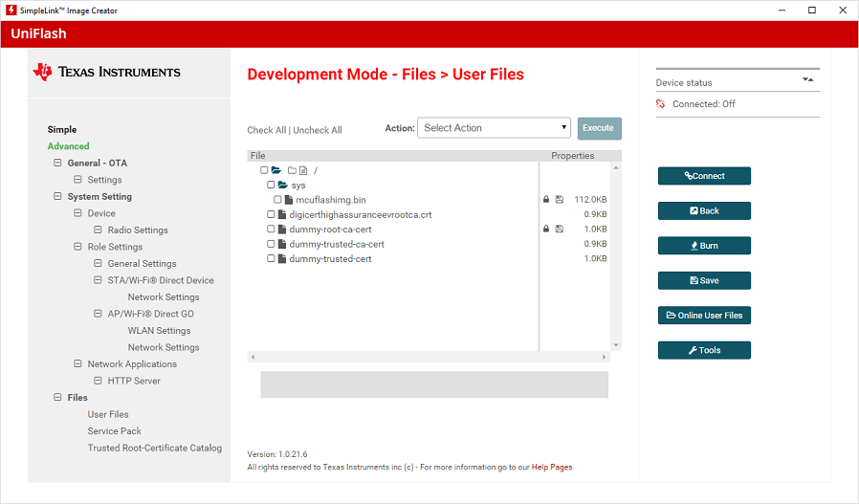The image size is (859, 504).
Task: Click the horizontal scrollbar right arrow
Action: pyautogui.click(x=605, y=357)
